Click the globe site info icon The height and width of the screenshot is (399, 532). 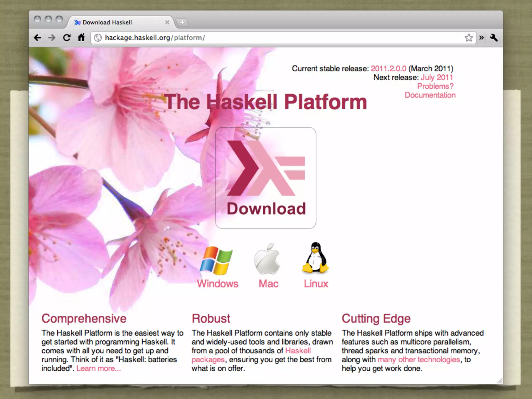click(98, 38)
